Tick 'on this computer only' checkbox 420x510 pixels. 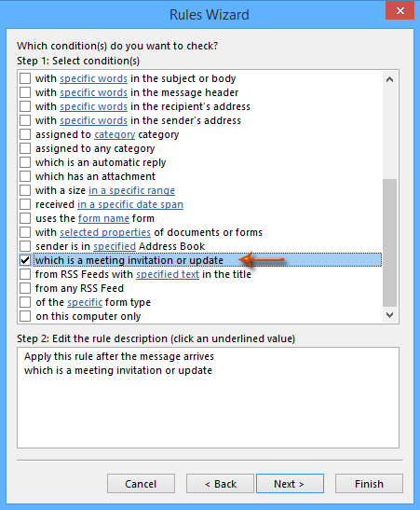point(25,316)
